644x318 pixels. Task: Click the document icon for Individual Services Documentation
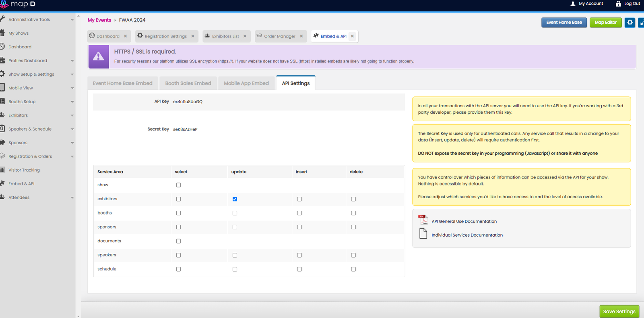click(x=423, y=234)
